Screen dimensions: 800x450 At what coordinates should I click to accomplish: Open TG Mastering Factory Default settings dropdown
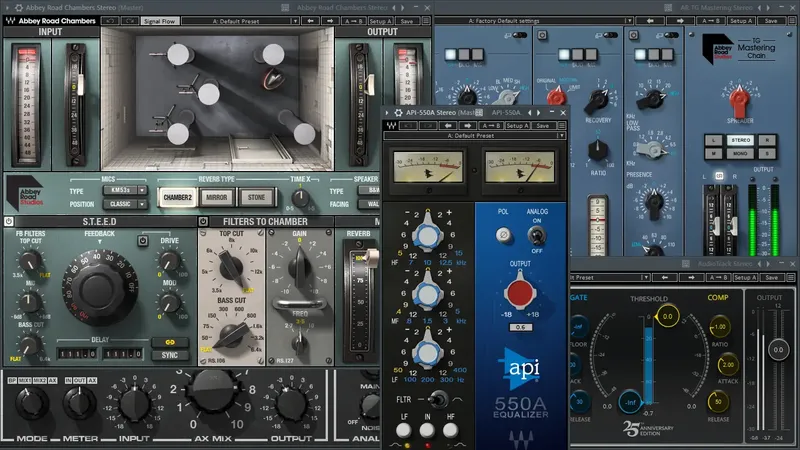(x=534, y=21)
